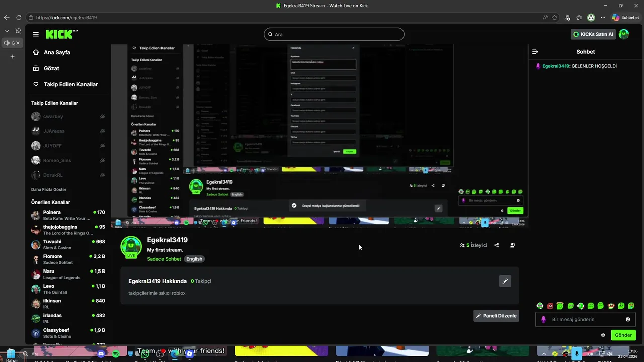Open browser read aloud icon

tap(545, 17)
